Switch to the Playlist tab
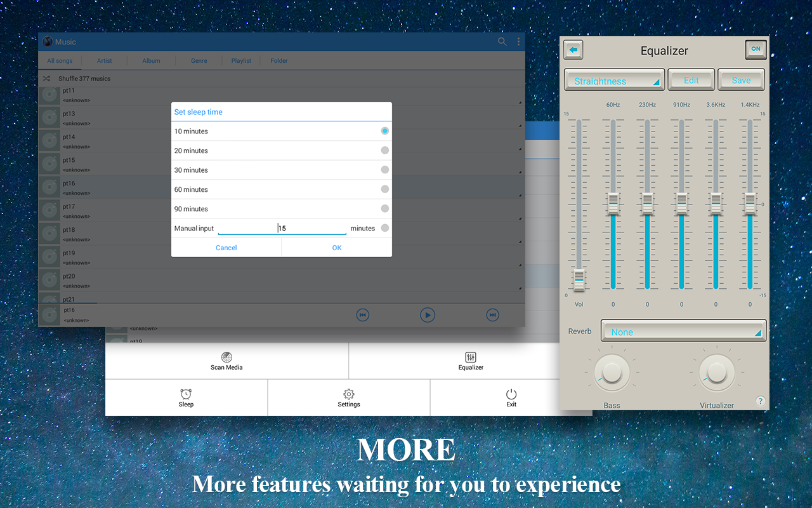Viewport: 812px width, 508px height. pos(241,61)
